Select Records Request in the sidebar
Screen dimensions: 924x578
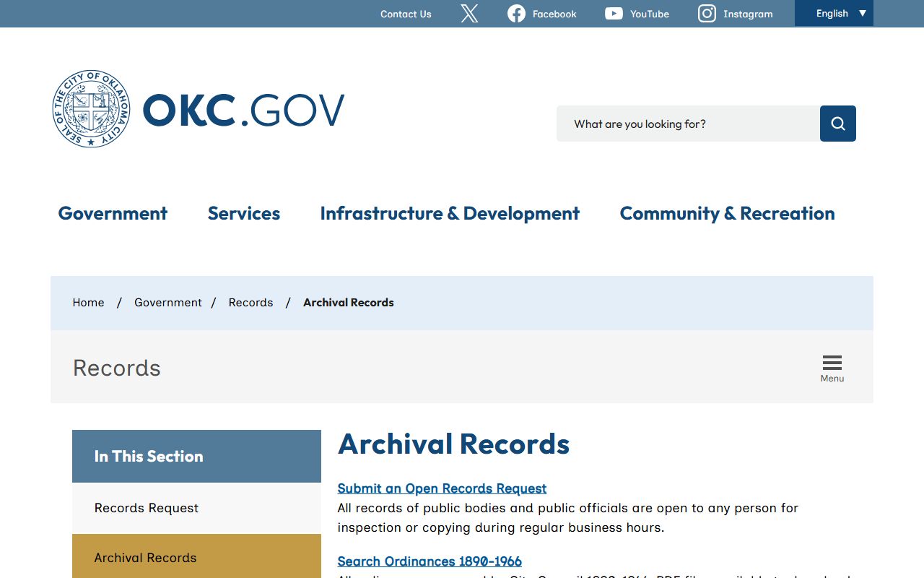196,508
